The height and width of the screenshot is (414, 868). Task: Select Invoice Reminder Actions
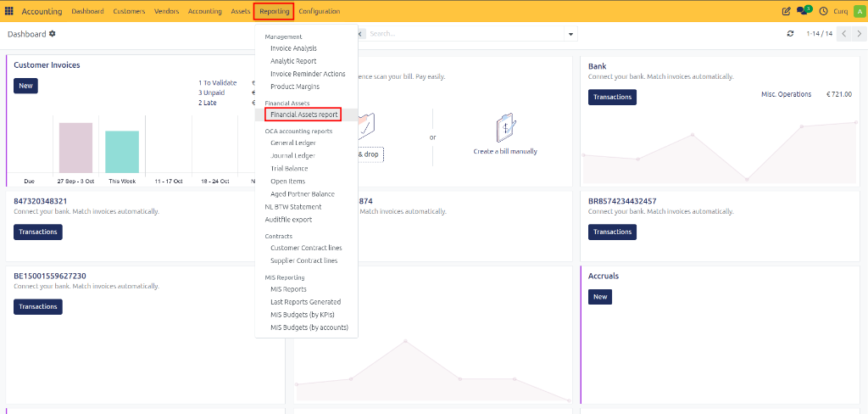pyautogui.click(x=306, y=75)
